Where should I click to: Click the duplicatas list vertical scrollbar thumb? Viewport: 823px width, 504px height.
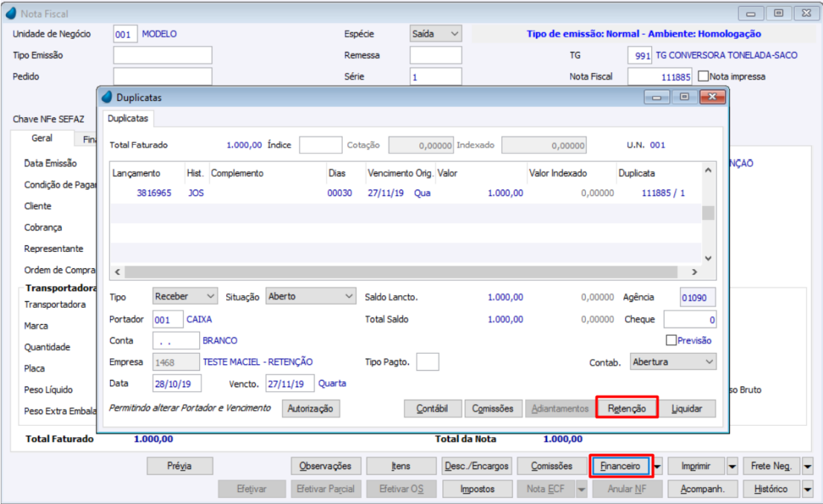[708, 213]
